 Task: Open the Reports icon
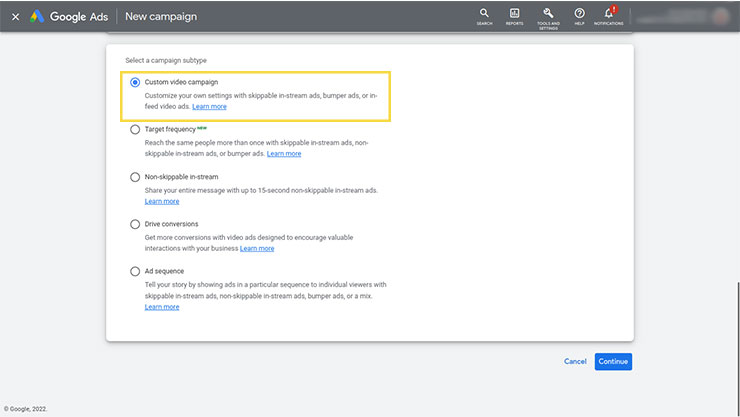click(x=514, y=14)
